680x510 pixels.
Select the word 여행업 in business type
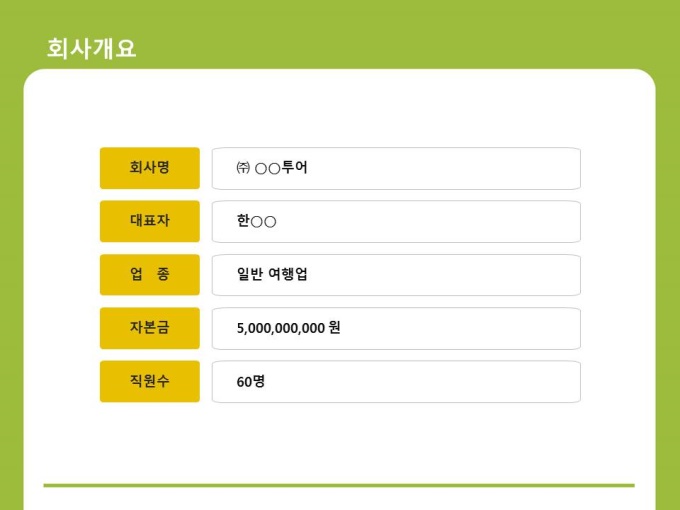click(288, 275)
